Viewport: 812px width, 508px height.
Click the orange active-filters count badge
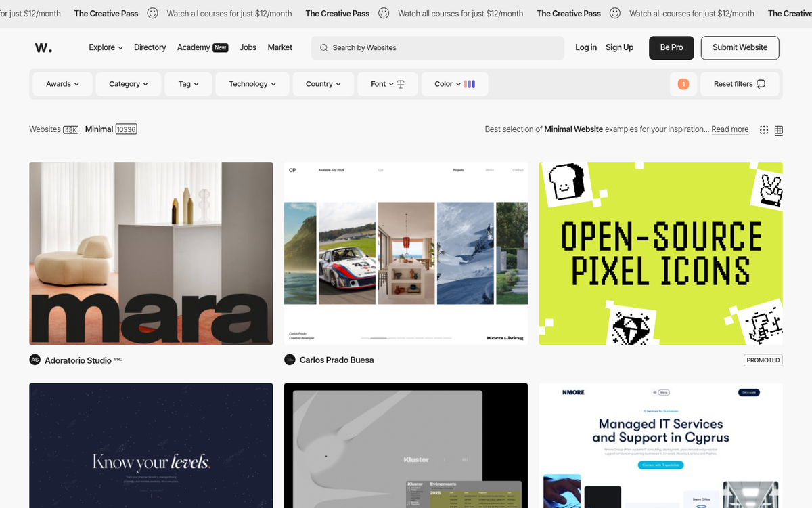(x=683, y=83)
